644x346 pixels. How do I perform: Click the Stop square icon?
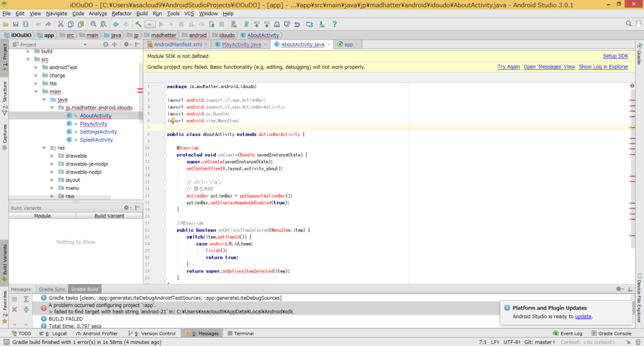click(x=222, y=25)
